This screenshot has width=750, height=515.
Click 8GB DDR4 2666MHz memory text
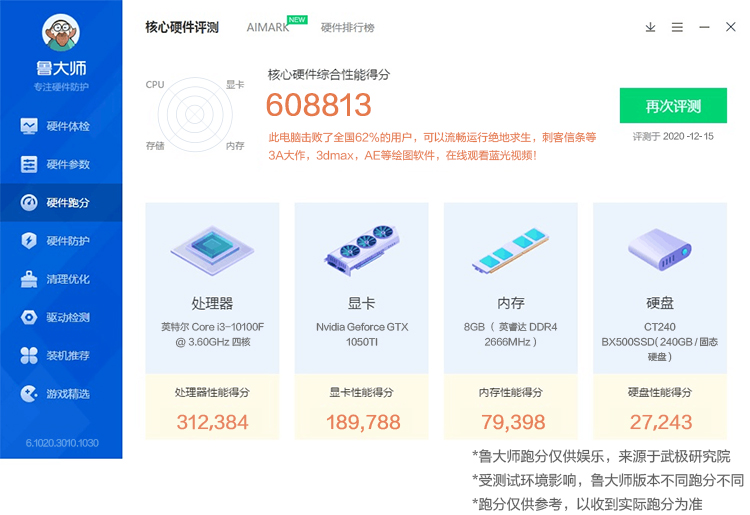pos(510,334)
